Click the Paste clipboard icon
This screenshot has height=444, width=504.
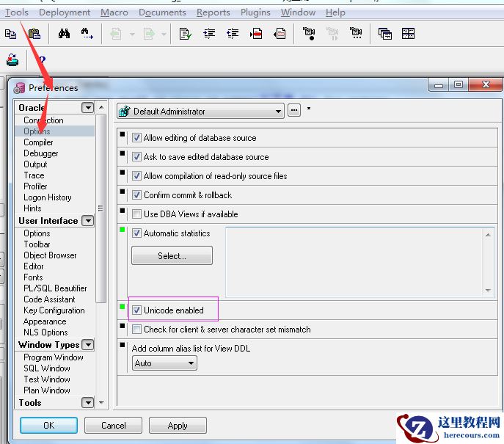click(34, 34)
